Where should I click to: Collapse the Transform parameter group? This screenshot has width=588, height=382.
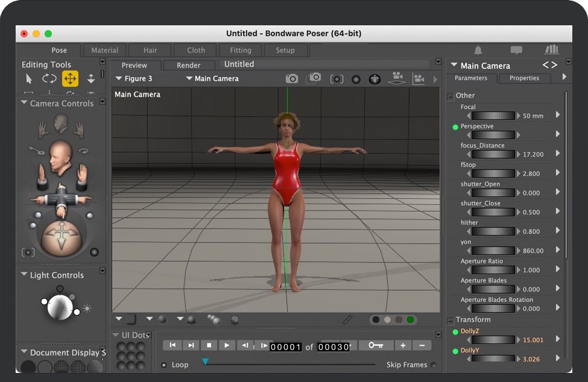pyautogui.click(x=450, y=321)
